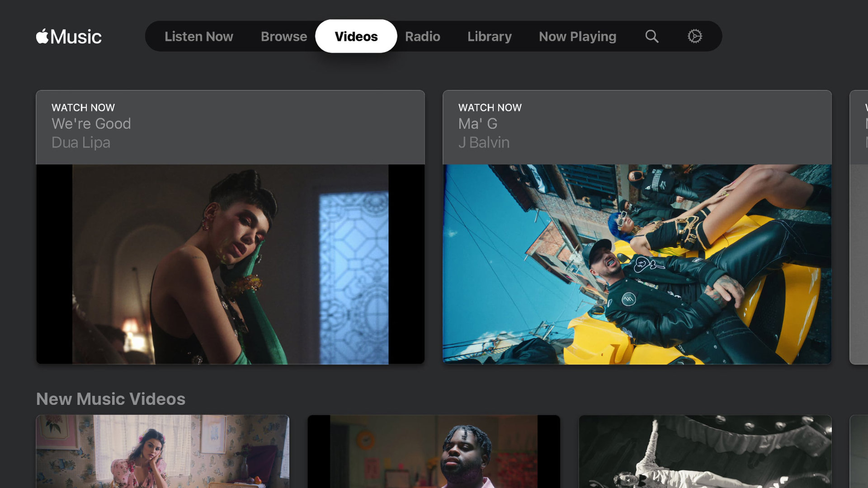Switch to the Now Playing tab
Screen dimensions: 868x488
click(x=577, y=36)
